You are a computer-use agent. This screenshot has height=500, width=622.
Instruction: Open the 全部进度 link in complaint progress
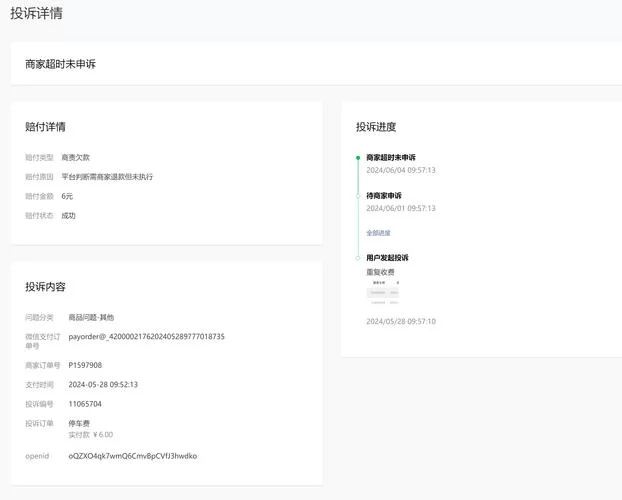click(x=378, y=233)
